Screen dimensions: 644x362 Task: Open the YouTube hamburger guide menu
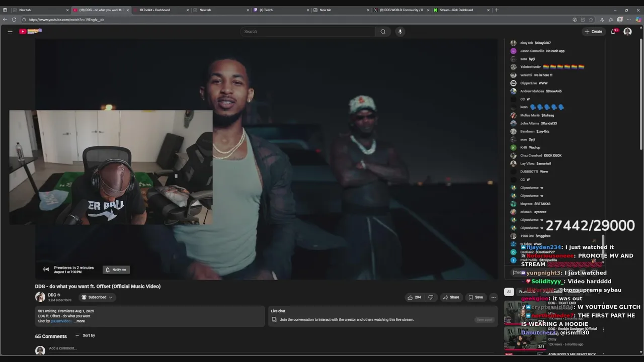[10, 31]
